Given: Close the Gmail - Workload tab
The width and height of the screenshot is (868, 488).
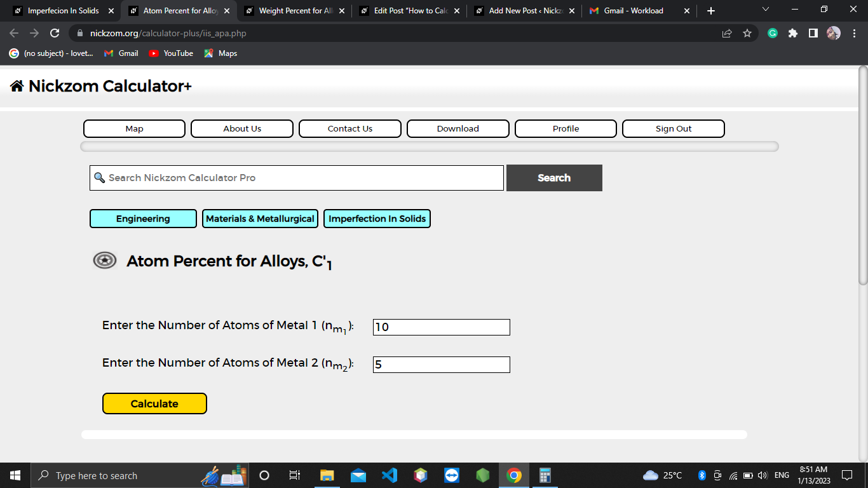Looking at the screenshot, I should click(x=686, y=11).
